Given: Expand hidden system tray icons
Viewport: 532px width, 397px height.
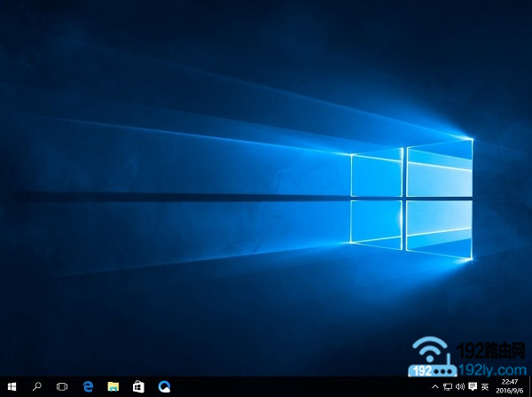Looking at the screenshot, I should pos(434,386).
